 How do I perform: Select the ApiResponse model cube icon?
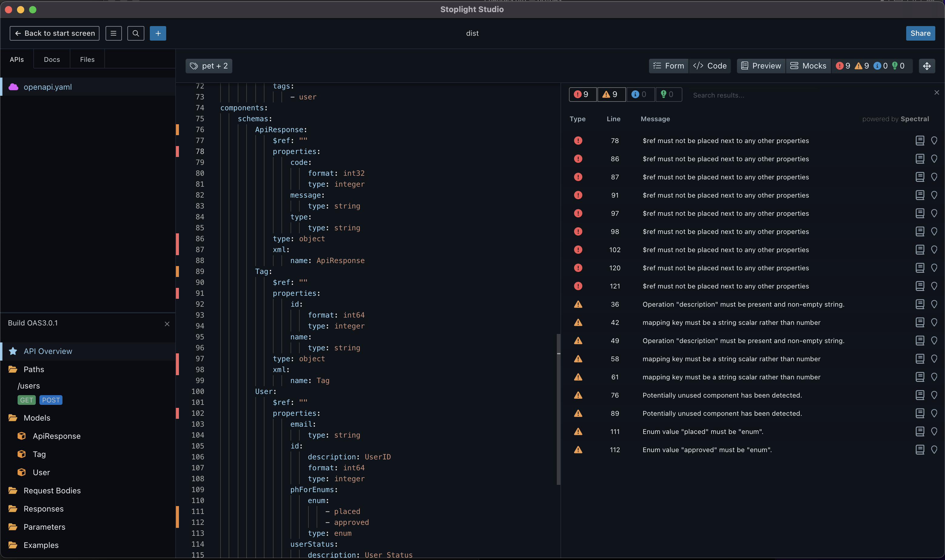click(x=22, y=436)
